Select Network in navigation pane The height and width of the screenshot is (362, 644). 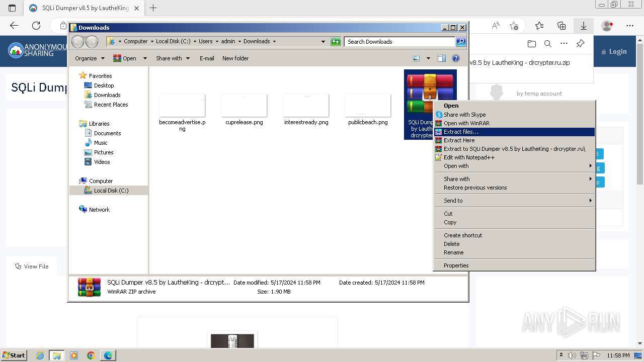pyautogui.click(x=99, y=210)
